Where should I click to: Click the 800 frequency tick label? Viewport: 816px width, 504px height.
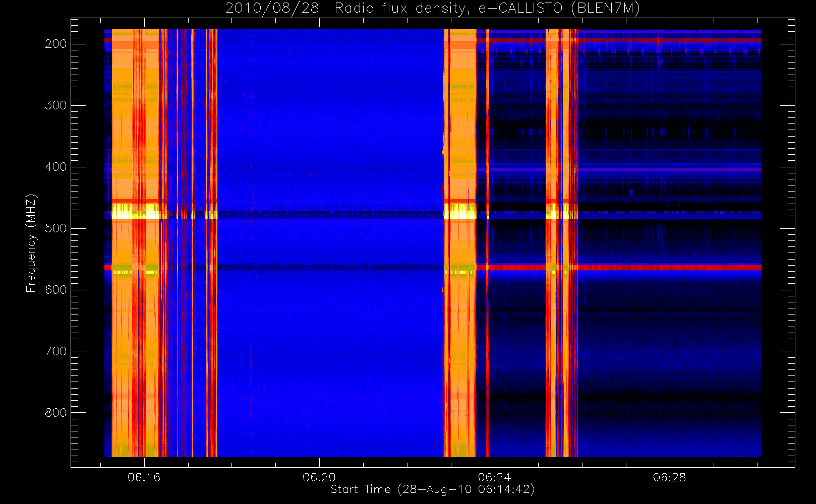[x=56, y=413]
